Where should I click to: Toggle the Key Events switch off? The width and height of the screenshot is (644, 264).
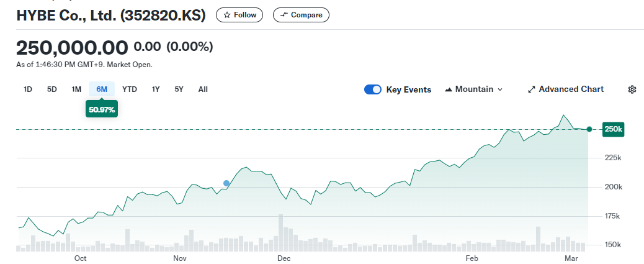pos(373,89)
